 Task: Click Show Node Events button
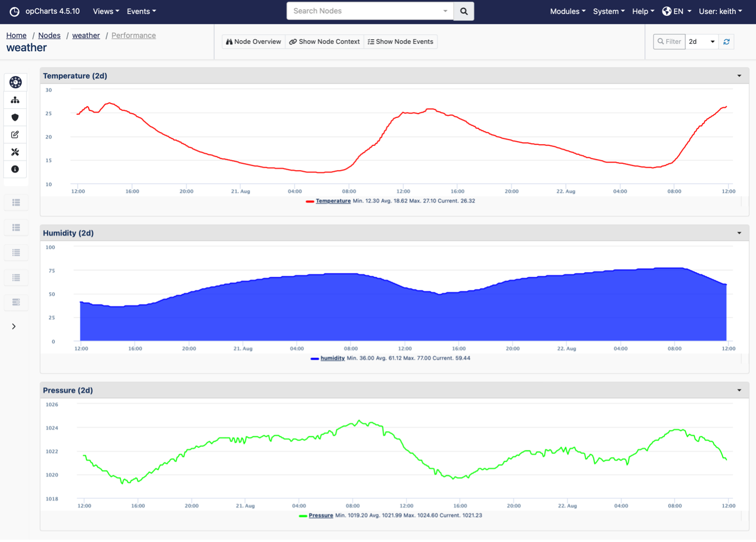pos(401,42)
